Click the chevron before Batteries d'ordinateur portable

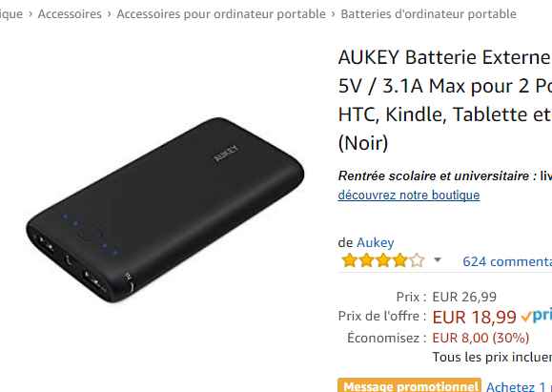[x=333, y=14]
